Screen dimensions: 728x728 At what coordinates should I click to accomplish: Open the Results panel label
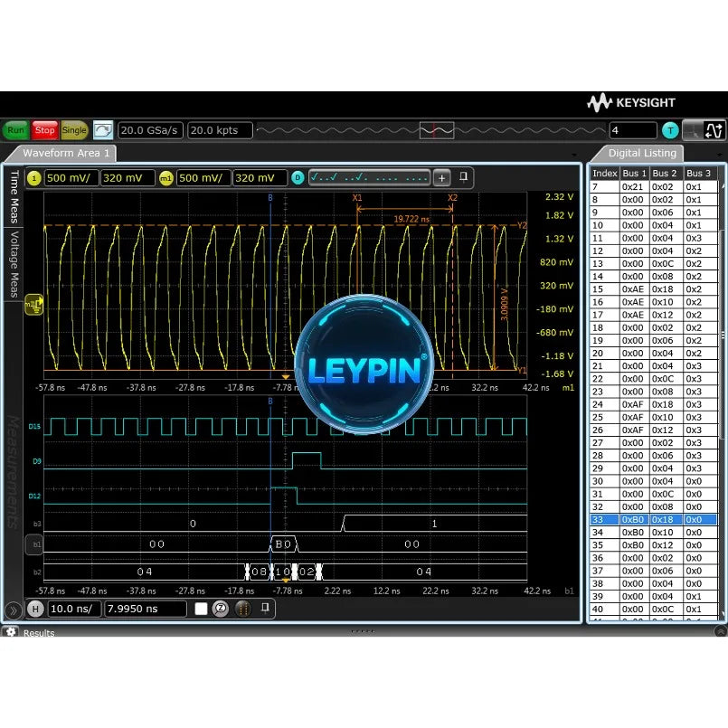[39, 633]
